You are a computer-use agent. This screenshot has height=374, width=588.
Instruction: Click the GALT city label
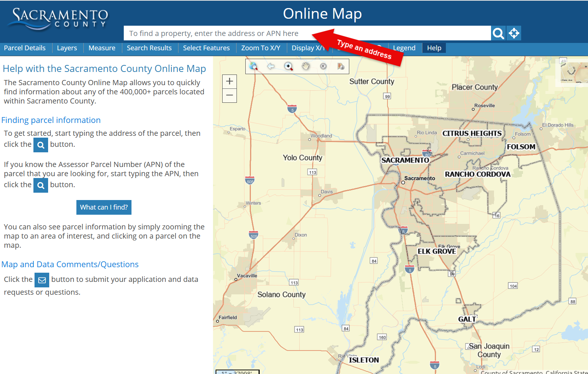tap(467, 319)
